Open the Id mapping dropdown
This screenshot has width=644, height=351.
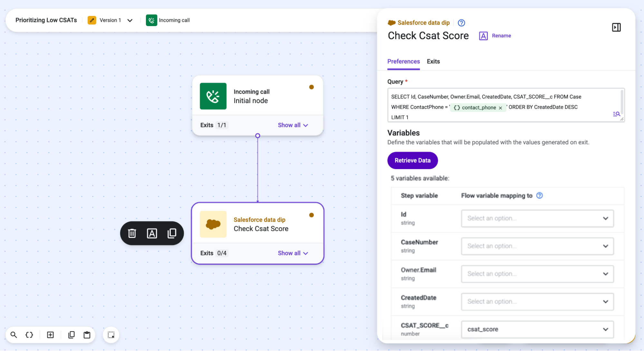coord(537,218)
